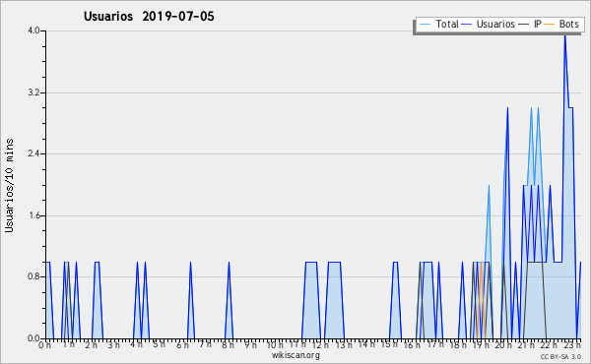Click the '2 h' x-axis label
This screenshot has width=591, height=364.
[91, 344]
